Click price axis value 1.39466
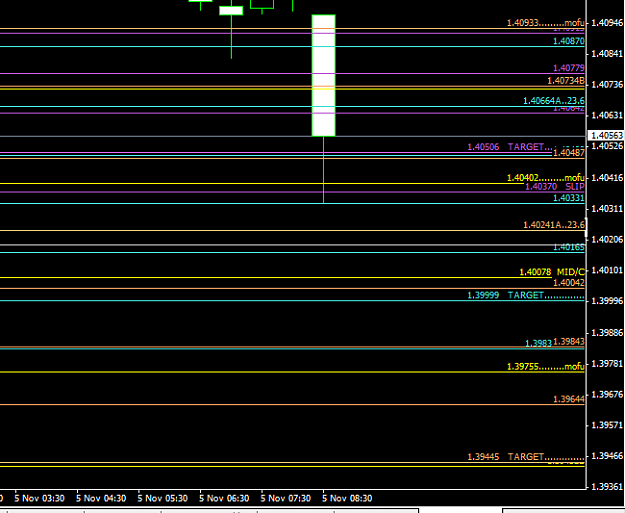625x513 pixels. click(x=607, y=456)
